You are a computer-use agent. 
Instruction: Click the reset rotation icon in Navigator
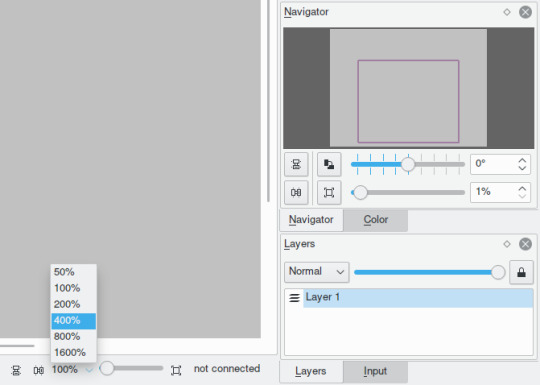(x=329, y=164)
